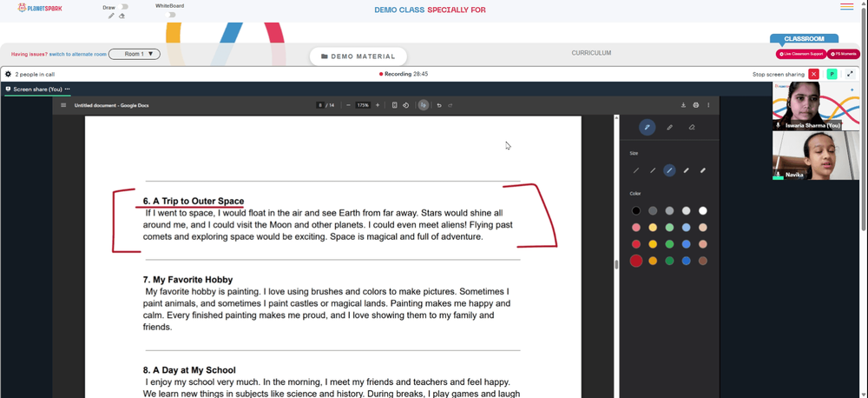
Task: Click the fit to page icon
Action: pyautogui.click(x=394, y=105)
